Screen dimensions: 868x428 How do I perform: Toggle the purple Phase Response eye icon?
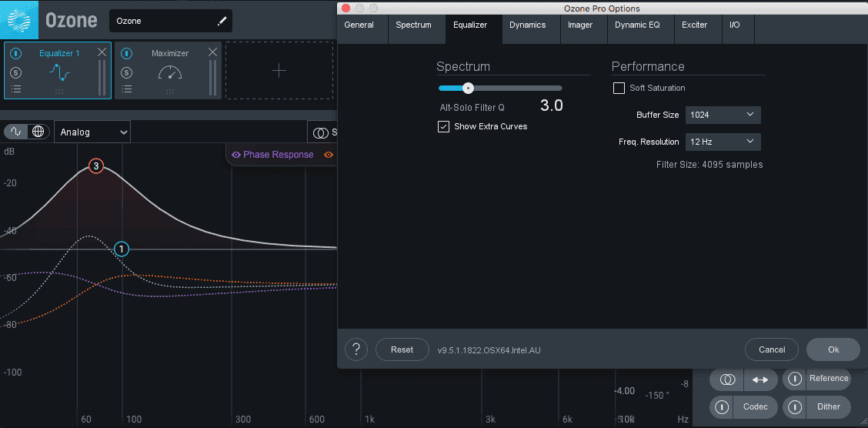[236, 155]
